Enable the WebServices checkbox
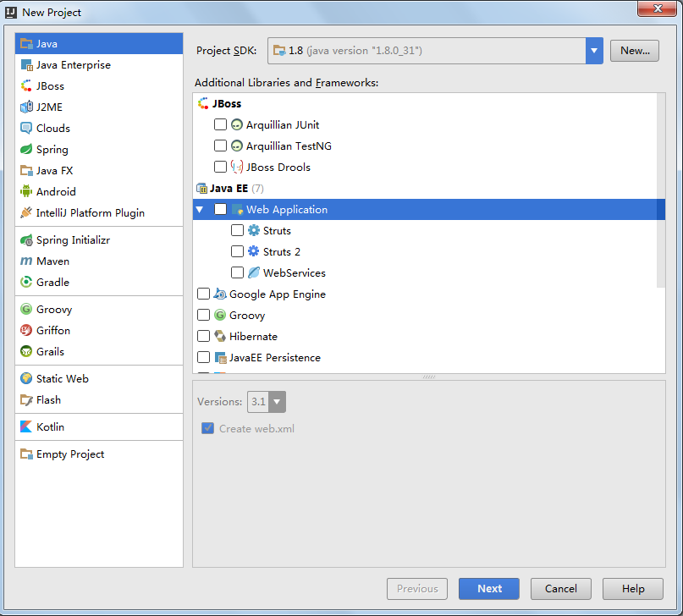Image resolution: width=683 pixels, height=616 pixels. tap(237, 272)
